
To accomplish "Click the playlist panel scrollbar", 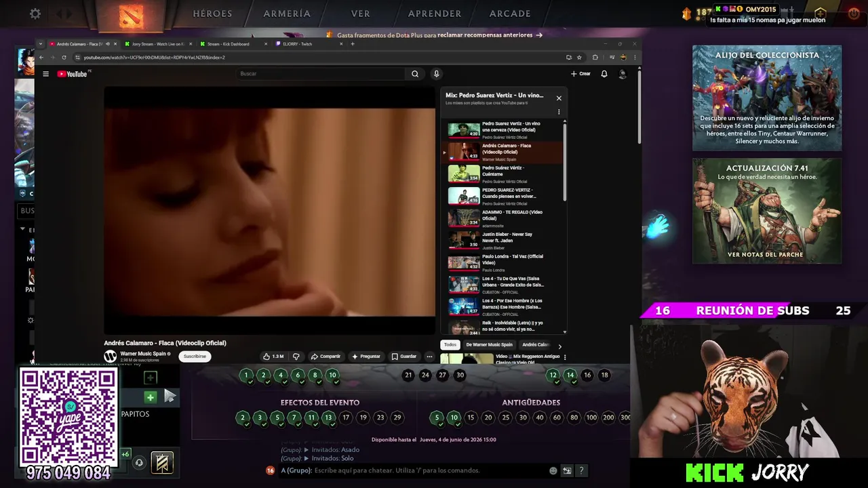I will coord(565,163).
